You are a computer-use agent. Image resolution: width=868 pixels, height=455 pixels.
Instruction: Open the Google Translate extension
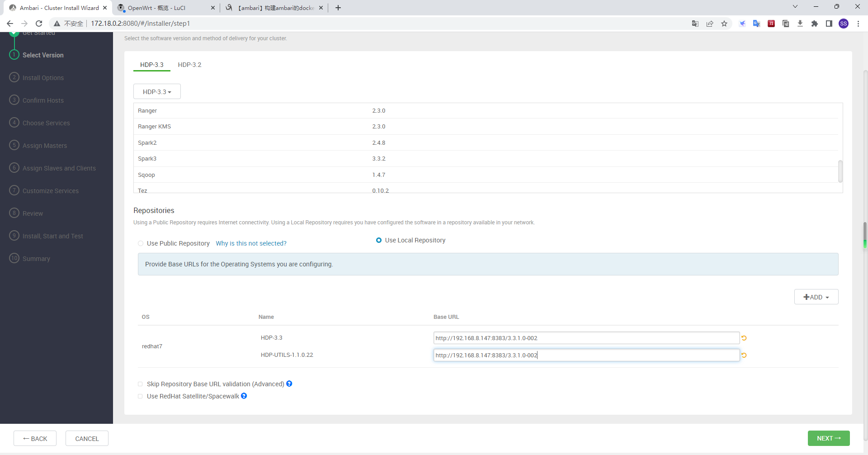(x=757, y=24)
